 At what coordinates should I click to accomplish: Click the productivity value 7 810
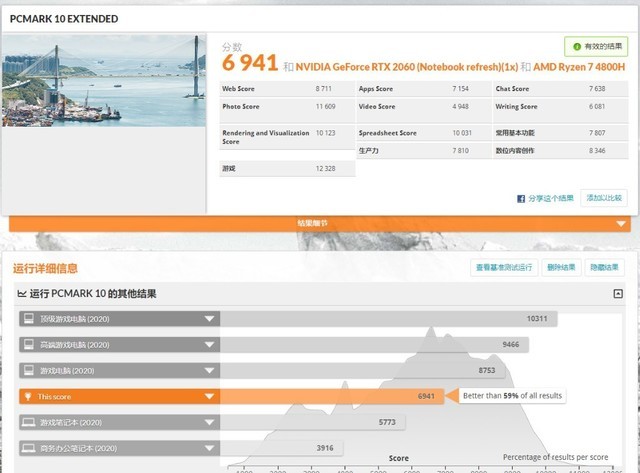coord(460,151)
